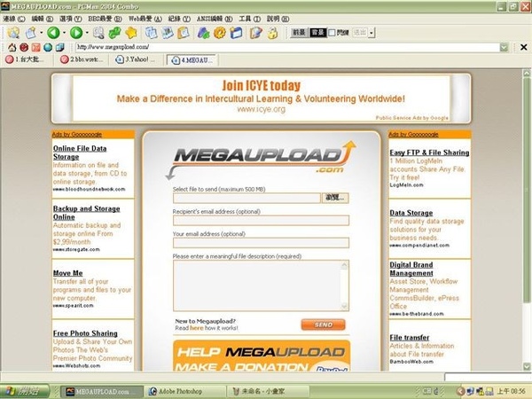Click the Join ICYE today banner
The image size is (532, 399).
261,98
